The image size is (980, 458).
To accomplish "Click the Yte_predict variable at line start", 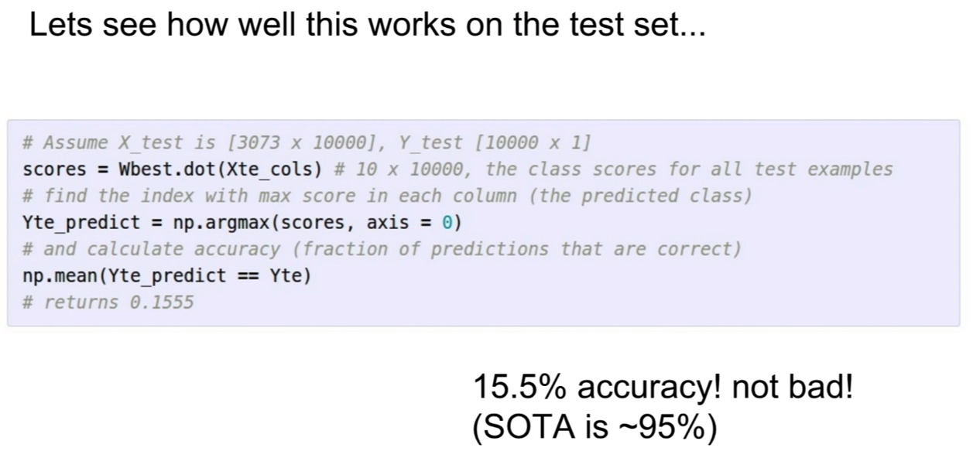I will pyautogui.click(x=81, y=223).
